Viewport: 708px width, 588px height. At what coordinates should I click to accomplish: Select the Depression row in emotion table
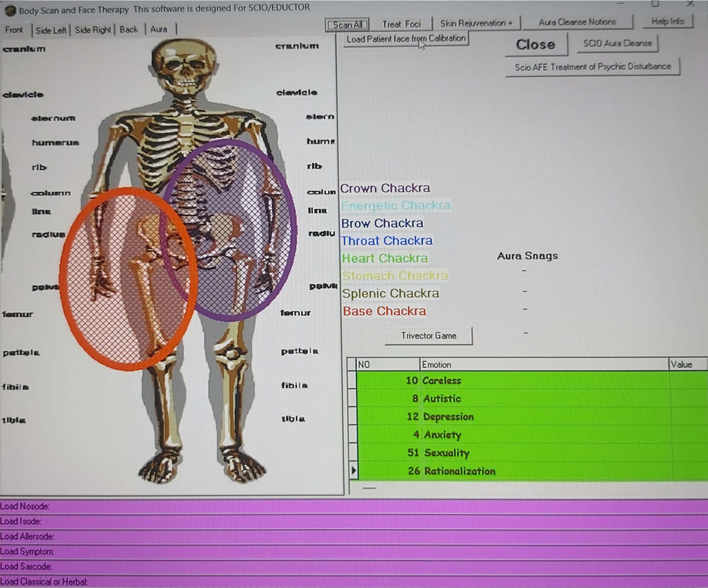(448, 417)
